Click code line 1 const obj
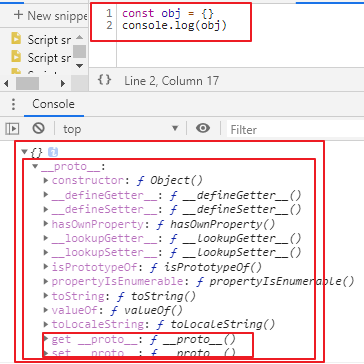This screenshot has width=364, height=364. (x=168, y=13)
